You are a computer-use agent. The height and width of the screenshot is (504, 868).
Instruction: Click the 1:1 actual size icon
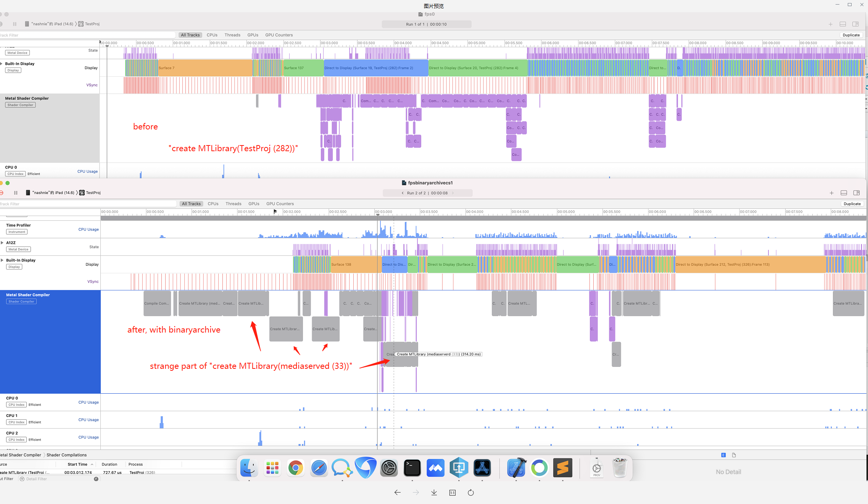tap(452, 493)
